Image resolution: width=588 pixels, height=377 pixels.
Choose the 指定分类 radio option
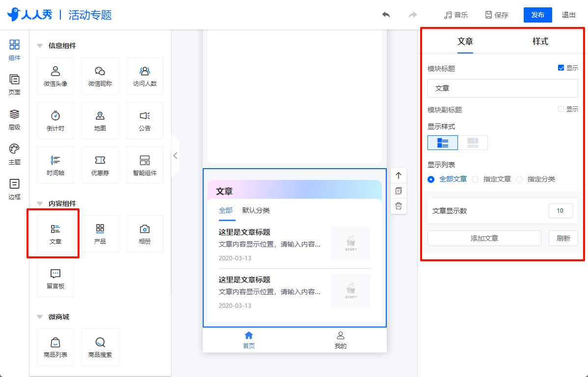point(519,179)
